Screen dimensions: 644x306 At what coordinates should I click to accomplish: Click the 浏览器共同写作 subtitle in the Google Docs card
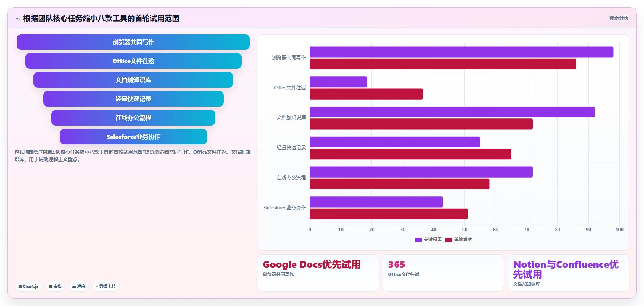coord(278,274)
